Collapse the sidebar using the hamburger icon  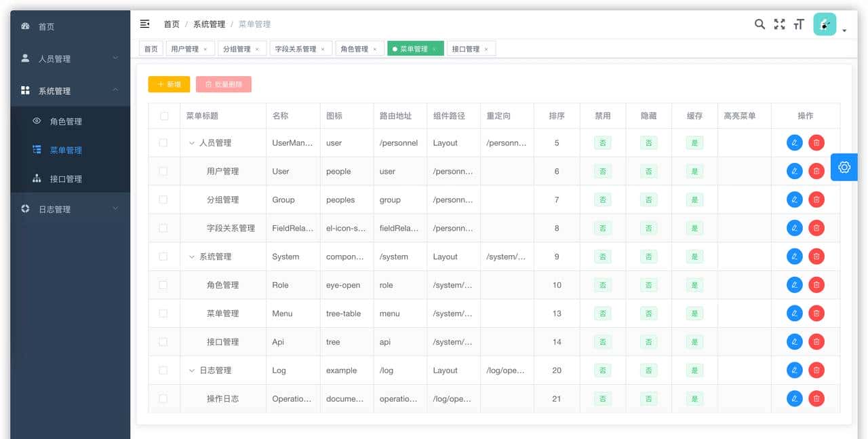pyautogui.click(x=144, y=23)
